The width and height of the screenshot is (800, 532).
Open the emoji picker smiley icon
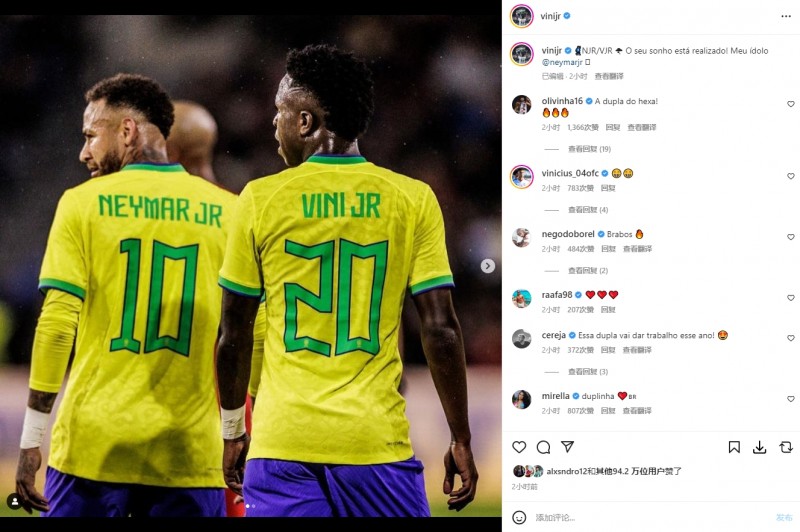[x=519, y=517]
